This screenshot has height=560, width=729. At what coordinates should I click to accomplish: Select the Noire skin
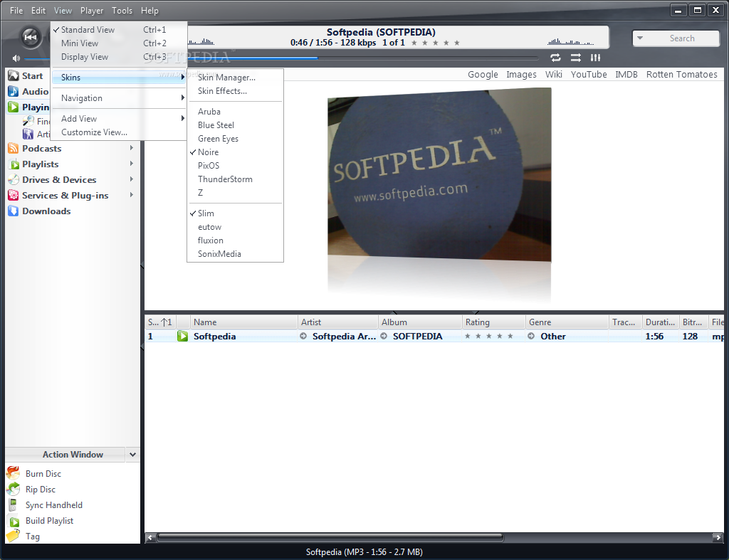235,152
